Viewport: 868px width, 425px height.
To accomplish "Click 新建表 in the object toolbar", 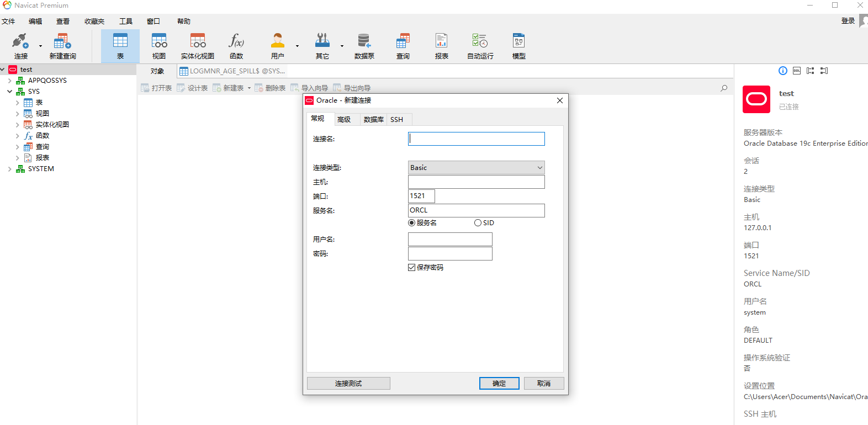I will tap(228, 88).
